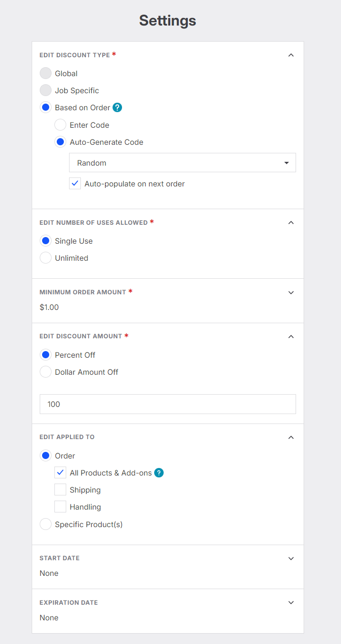Expand the Expiration Date section
The width and height of the screenshot is (341, 644).
click(291, 602)
